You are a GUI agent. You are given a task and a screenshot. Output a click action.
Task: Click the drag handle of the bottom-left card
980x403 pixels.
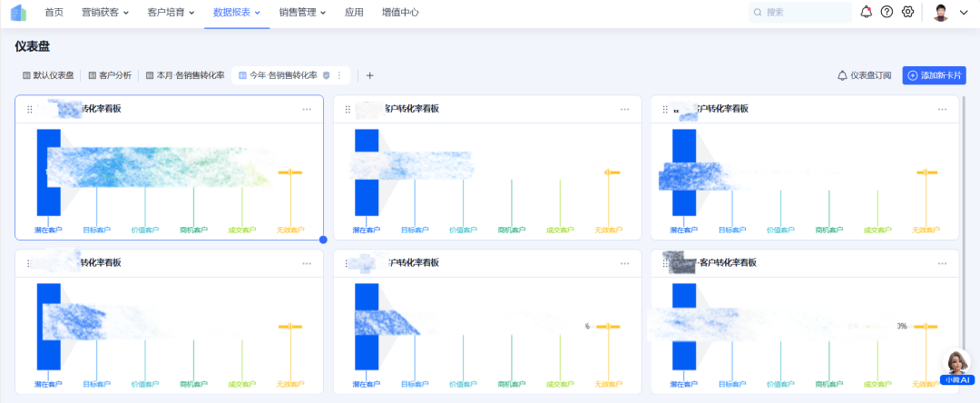click(29, 263)
